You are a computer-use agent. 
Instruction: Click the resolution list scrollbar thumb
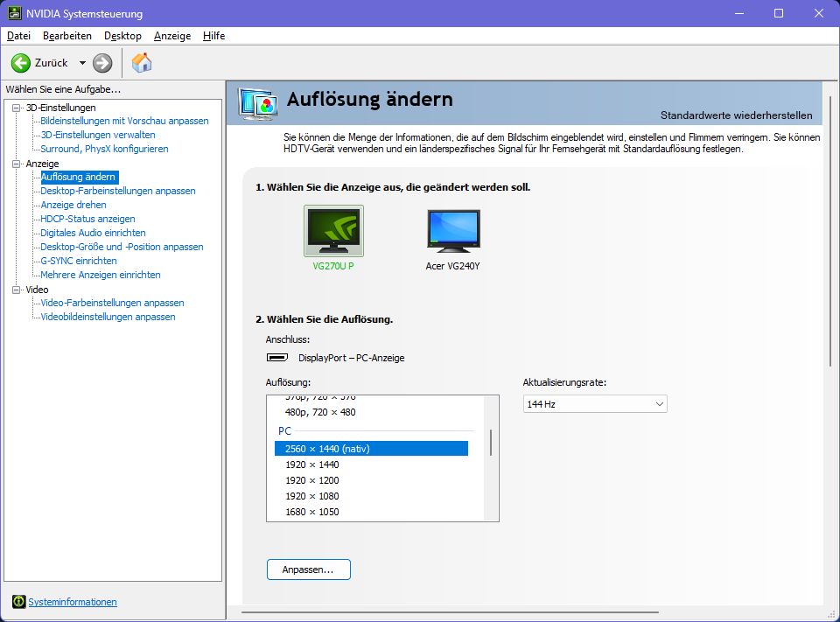(491, 443)
